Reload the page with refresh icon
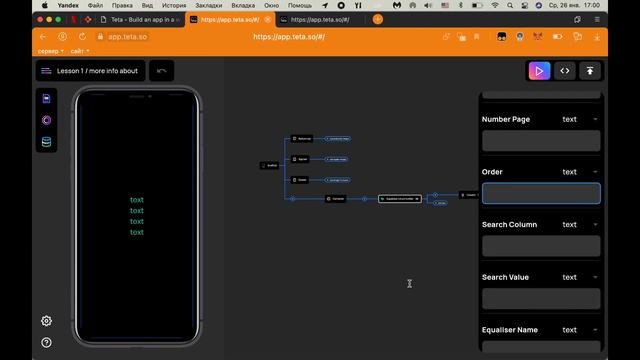640x360 pixels. click(82, 37)
